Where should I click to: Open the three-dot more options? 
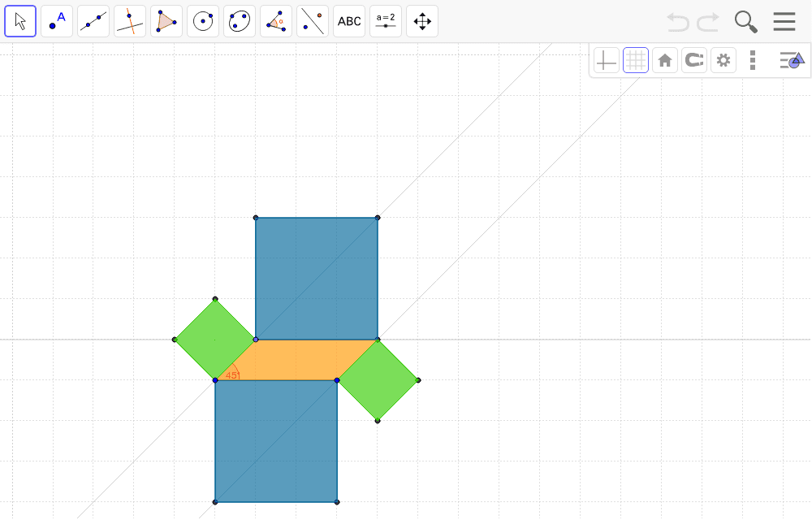click(x=753, y=61)
